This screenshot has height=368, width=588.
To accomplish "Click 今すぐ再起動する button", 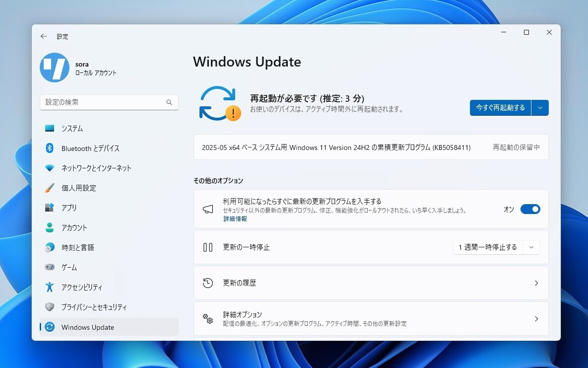I will point(500,108).
